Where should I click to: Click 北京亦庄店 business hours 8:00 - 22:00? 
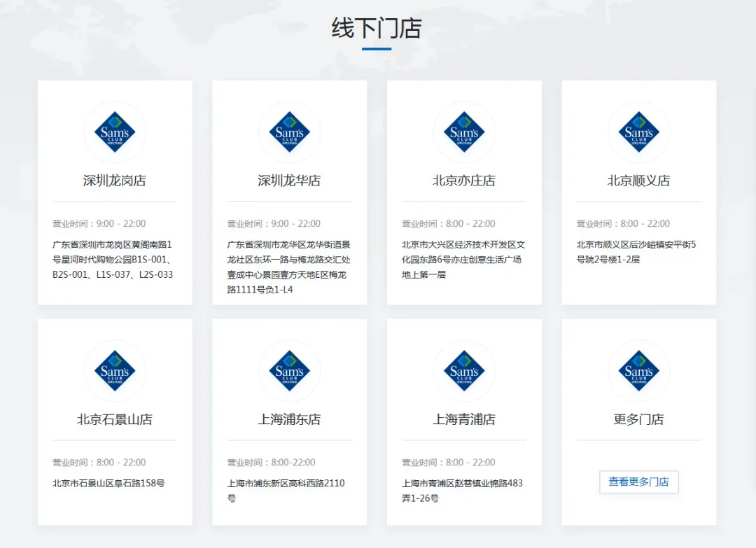[x=449, y=224]
